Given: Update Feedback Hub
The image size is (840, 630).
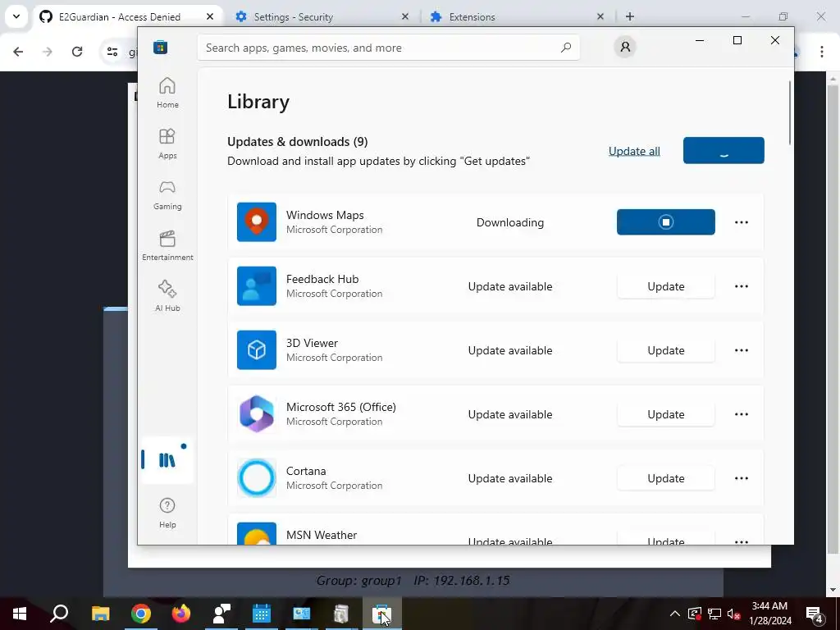Looking at the screenshot, I should [666, 286].
